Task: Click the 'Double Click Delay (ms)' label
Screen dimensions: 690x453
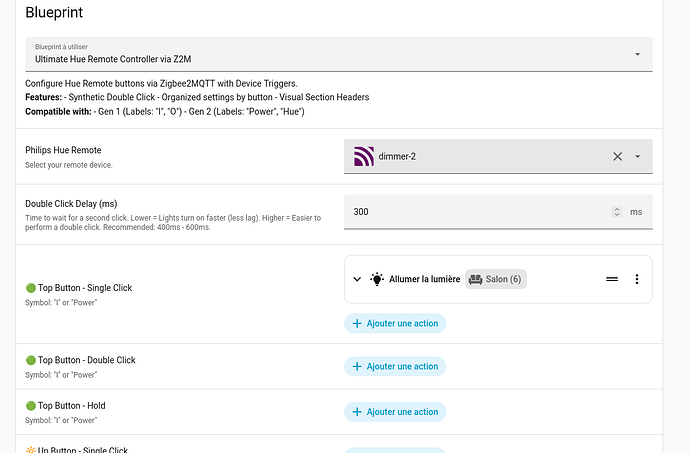Action: tap(71, 204)
